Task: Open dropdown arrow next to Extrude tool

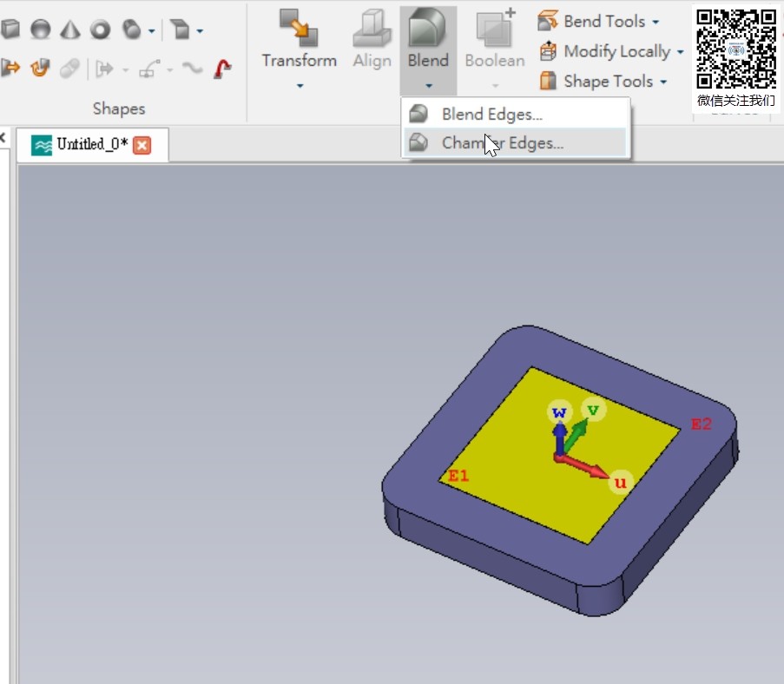Action: (200, 31)
